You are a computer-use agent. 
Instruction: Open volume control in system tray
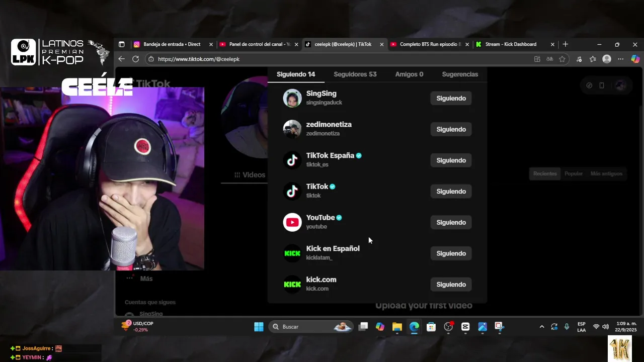(x=606, y=327)
